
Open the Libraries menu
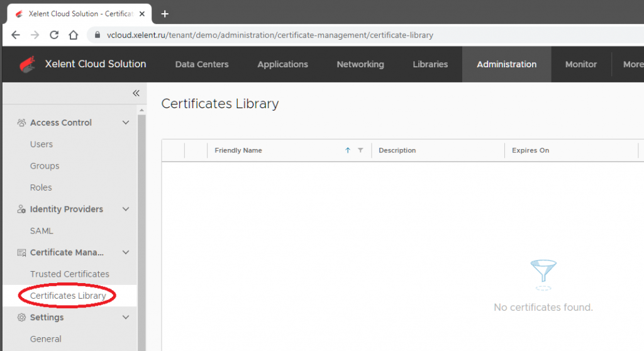point(430,65)
